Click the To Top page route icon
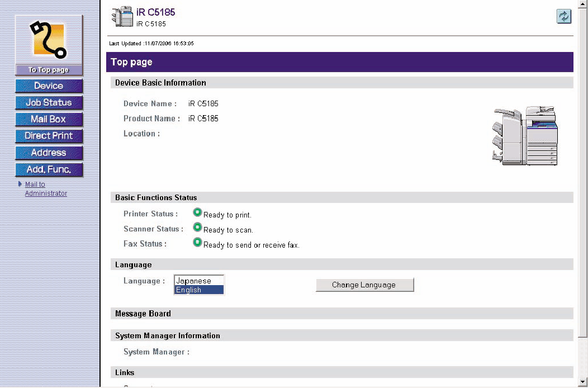Screen dimensions: 588x388 click(x=49, y=40)
